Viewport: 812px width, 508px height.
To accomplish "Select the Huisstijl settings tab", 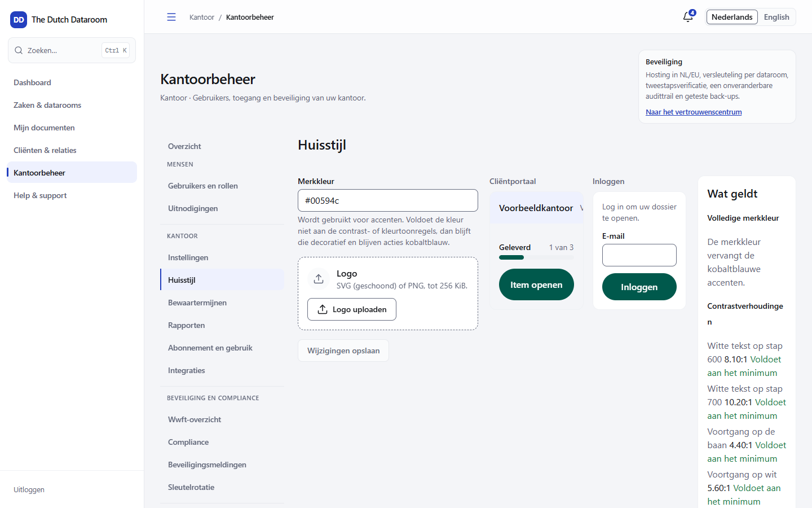I will tap(222, 280).
